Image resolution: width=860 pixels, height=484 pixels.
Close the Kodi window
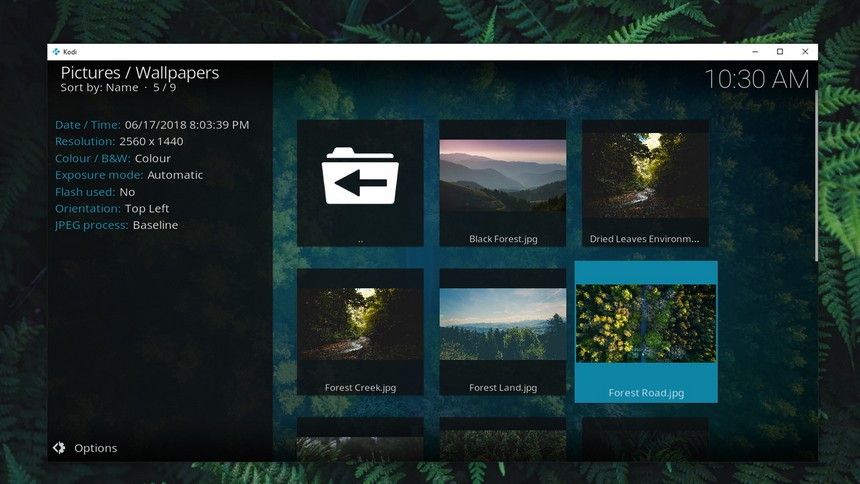click(805, 52)
